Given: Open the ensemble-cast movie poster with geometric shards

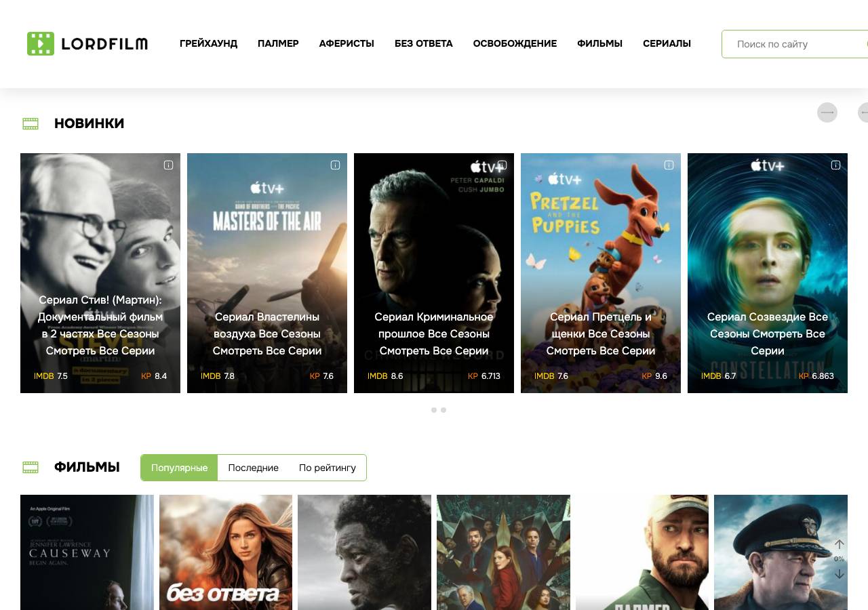Looking at the screenshot, I should (503, 552).
